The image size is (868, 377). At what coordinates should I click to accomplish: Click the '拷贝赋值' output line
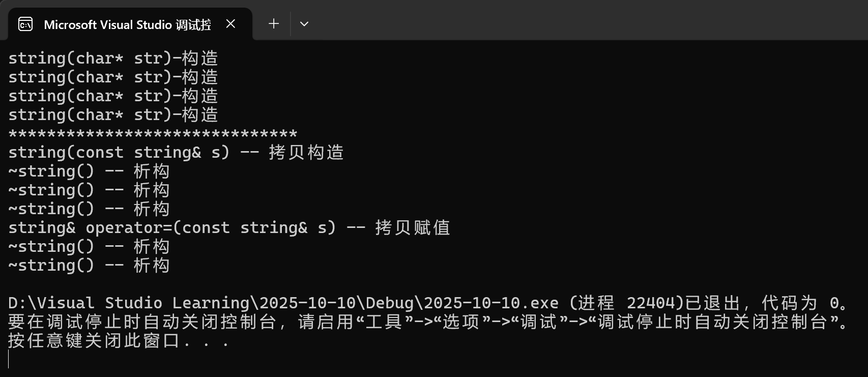tap(229, 227)
